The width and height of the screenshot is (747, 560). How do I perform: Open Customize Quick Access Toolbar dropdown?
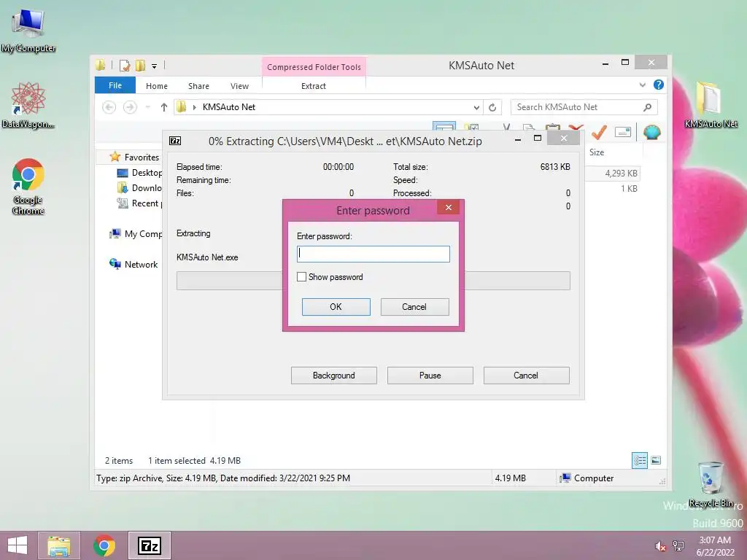[x=155, y=66]
